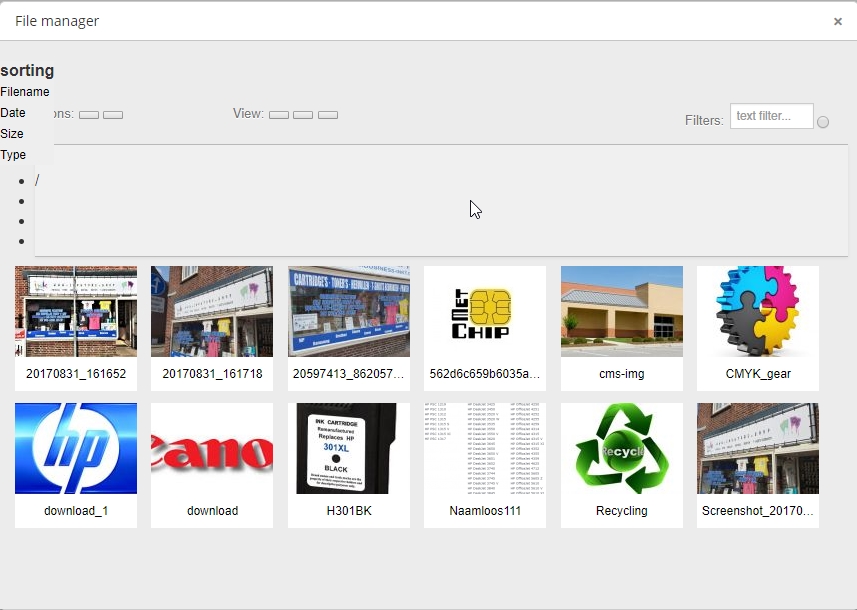
Task: Click the Screenshot_20170… file name
Action: (x=758, y=511)
